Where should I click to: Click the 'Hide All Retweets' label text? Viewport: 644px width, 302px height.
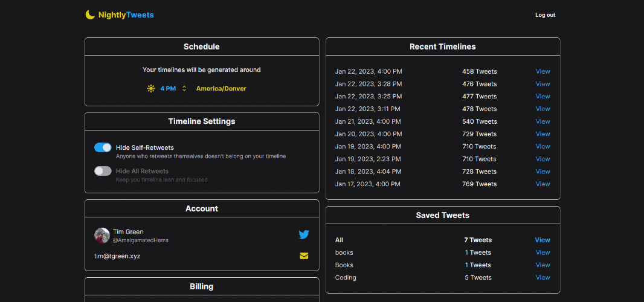(142, 171)
